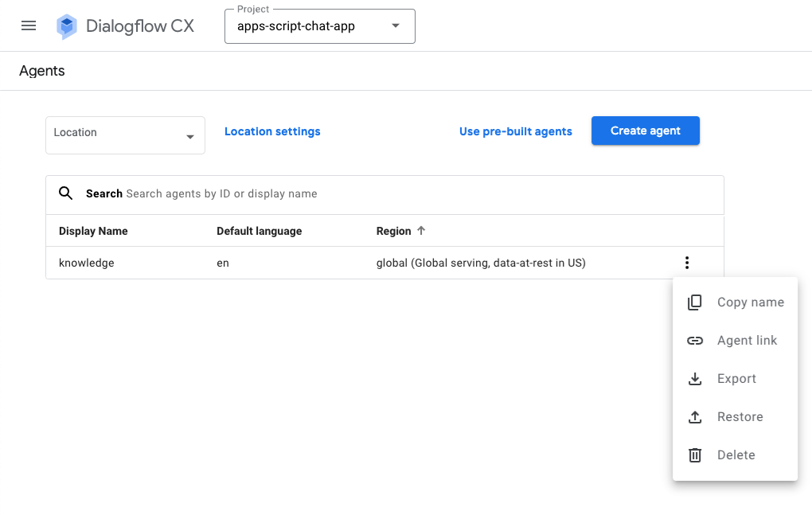Open the hamburger navigation menu
The width and height of the screenshot is (812, 515).
[29, 25]
